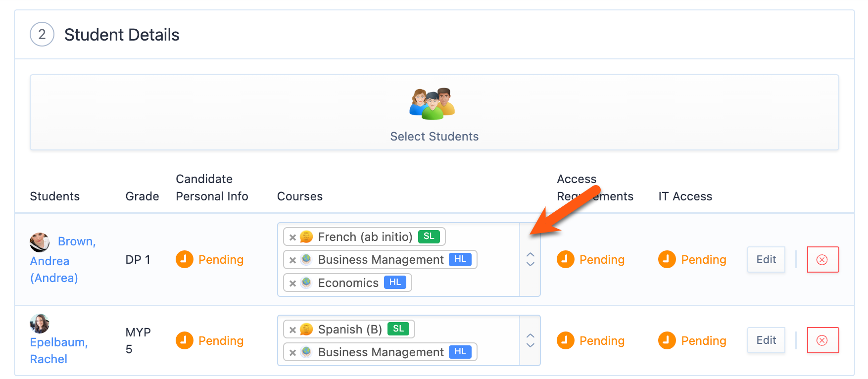The width and height of the screenshot is (868, 379).
Task: Expand Andrea Brown's courses dropdown arrows
Action: pos(530,259)
